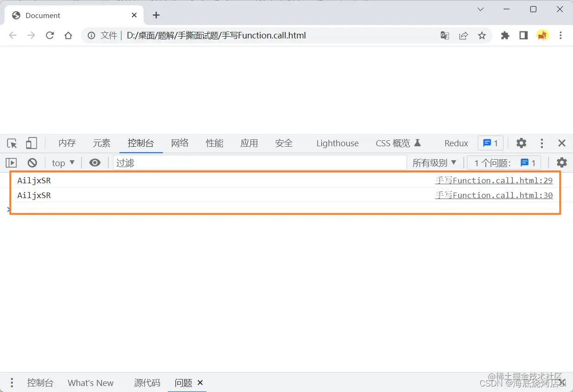Click the issues badge showing 1
Screen dimensions: 573x392
491,143
